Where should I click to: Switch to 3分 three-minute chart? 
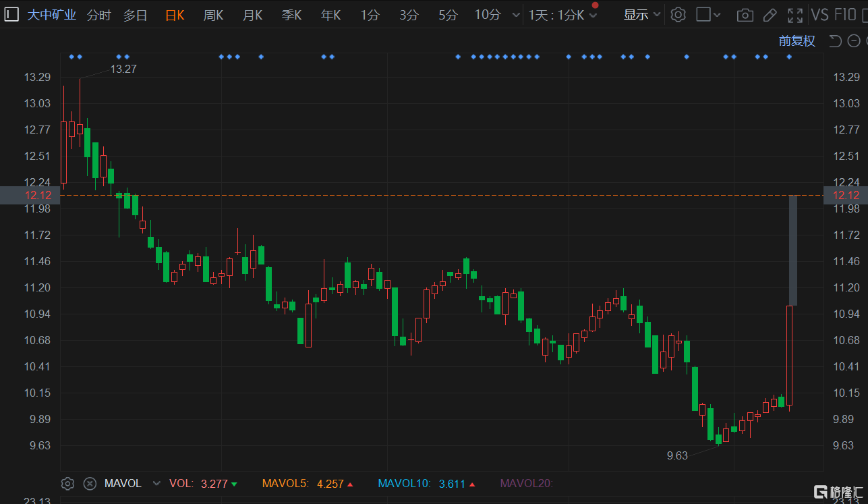(409, 15)
